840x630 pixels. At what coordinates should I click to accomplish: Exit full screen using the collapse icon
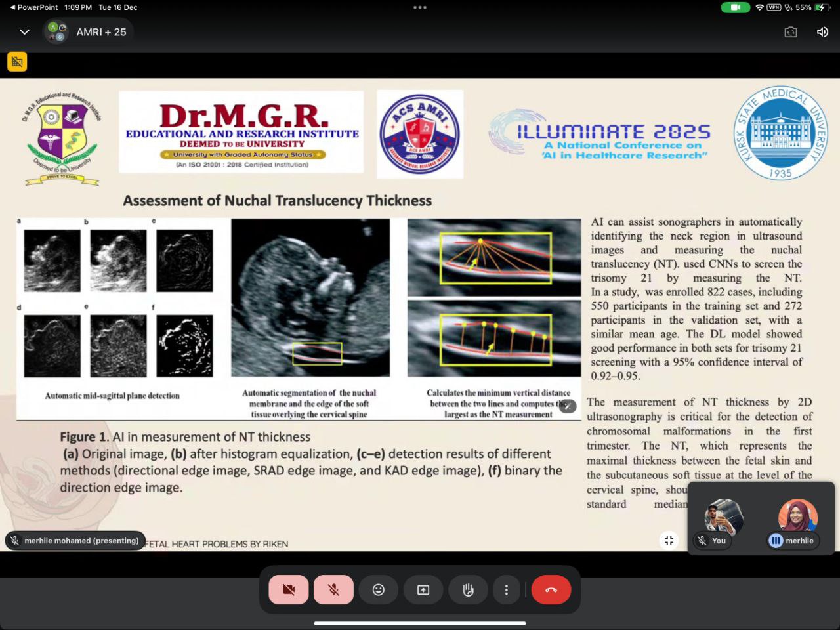(x=669, y=540)
